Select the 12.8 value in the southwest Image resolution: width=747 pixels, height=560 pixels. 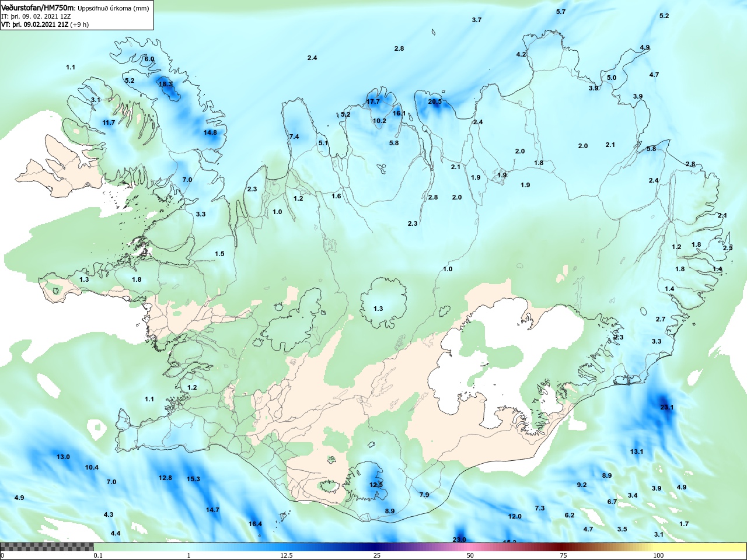pyautogui.click(x=165, y=478)
